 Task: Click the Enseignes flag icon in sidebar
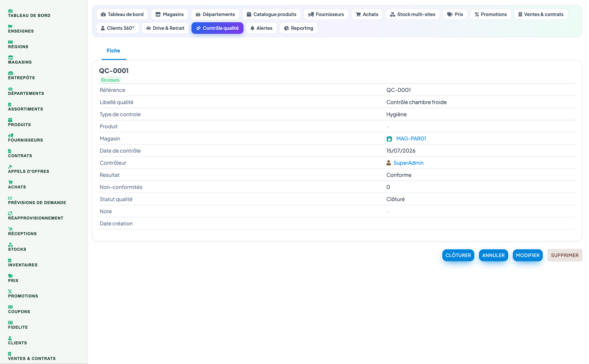click(10, 26)
